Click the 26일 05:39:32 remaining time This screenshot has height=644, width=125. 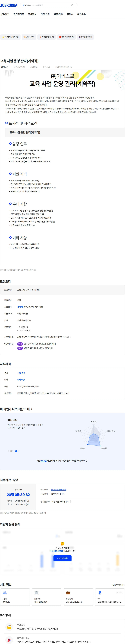(x=18, y=495)
